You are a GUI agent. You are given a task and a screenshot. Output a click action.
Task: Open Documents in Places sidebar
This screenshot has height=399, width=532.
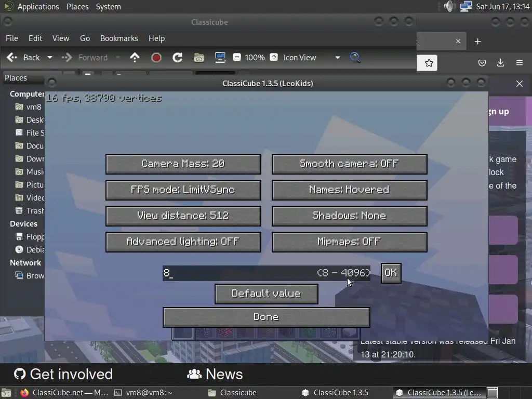coord(30,146)
